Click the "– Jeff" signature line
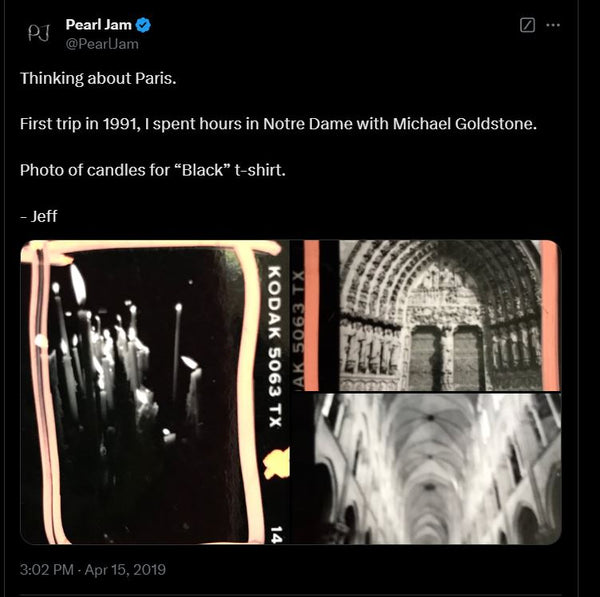This screenshot has height=597, width=600. [x=39, y=215]
